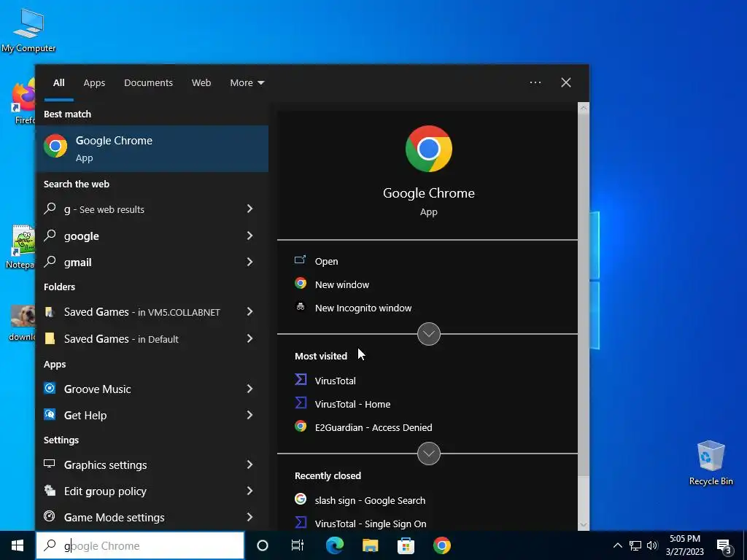Open notification action center
Viewport: 747px width, 560px height.
point(724,545)
